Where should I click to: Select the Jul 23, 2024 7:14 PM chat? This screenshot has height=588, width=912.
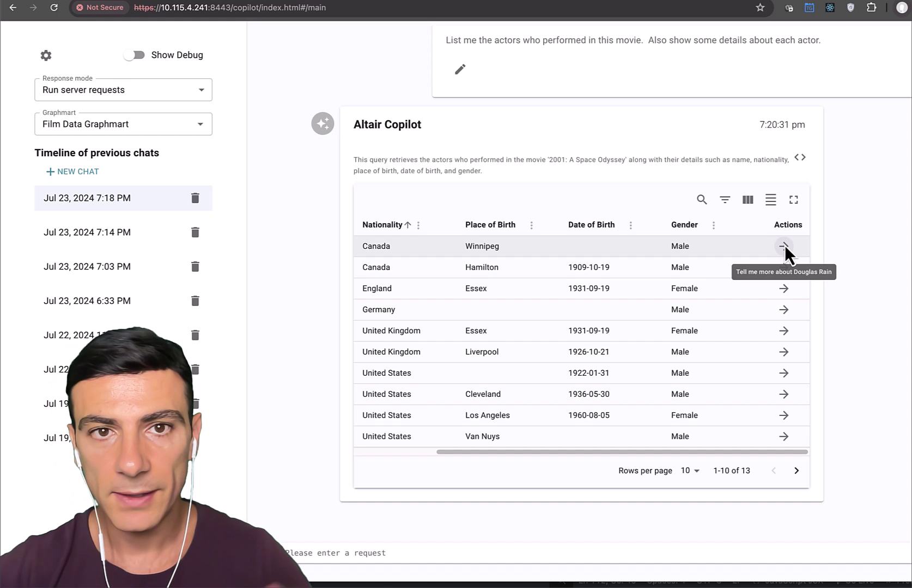point(87,232)
